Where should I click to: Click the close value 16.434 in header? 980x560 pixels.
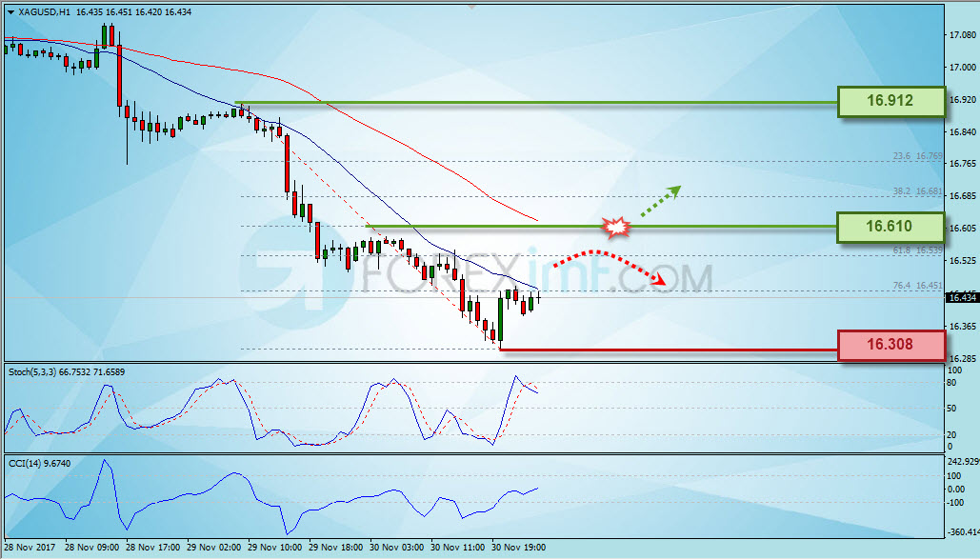(x=178, y=11)
